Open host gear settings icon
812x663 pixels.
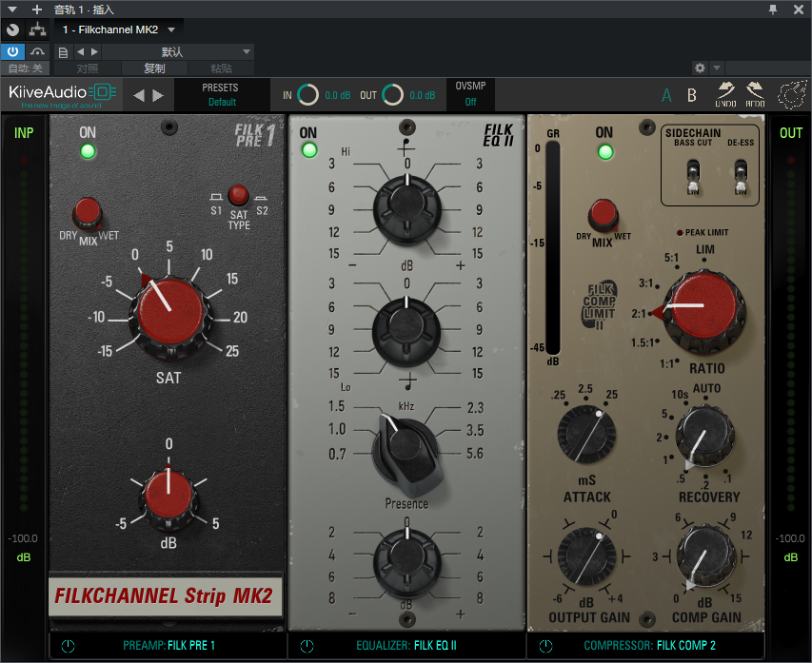point(700,68)
